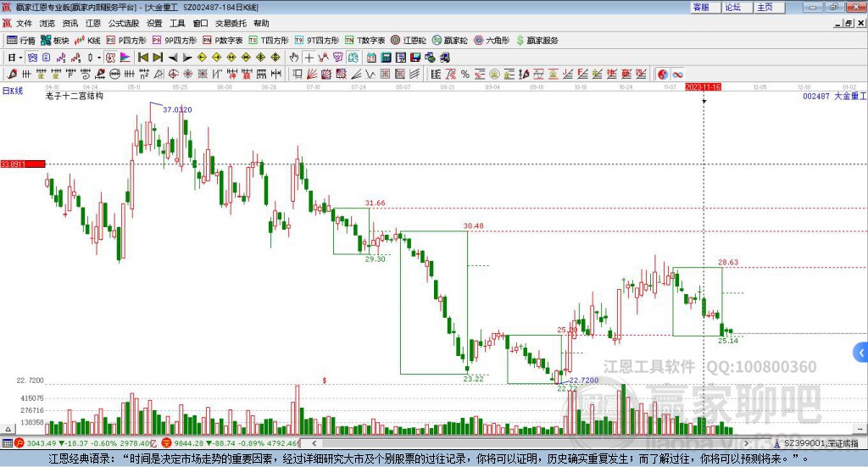Open the T数字表 tool

(x=364, y=41)
